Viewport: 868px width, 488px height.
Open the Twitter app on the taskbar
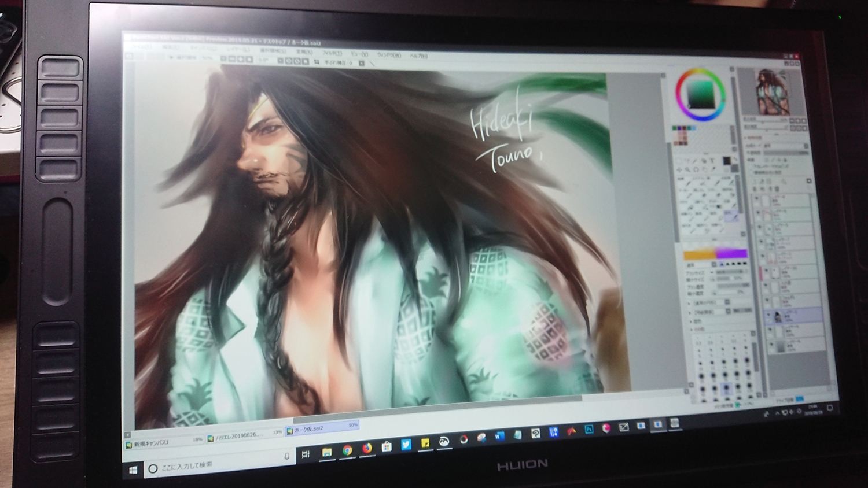(x=406, y=445)
